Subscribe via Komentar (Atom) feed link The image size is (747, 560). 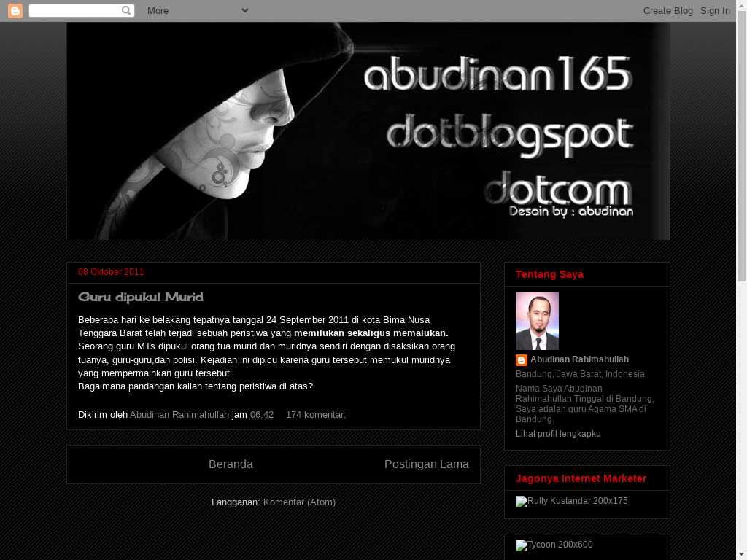(x=299, y=502)
